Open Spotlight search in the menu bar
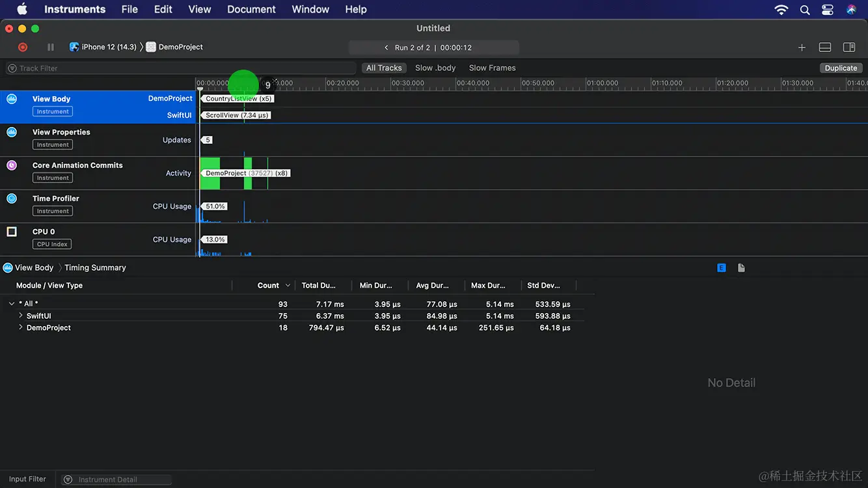This screenshot has width=868, height=488. point(805,9)
